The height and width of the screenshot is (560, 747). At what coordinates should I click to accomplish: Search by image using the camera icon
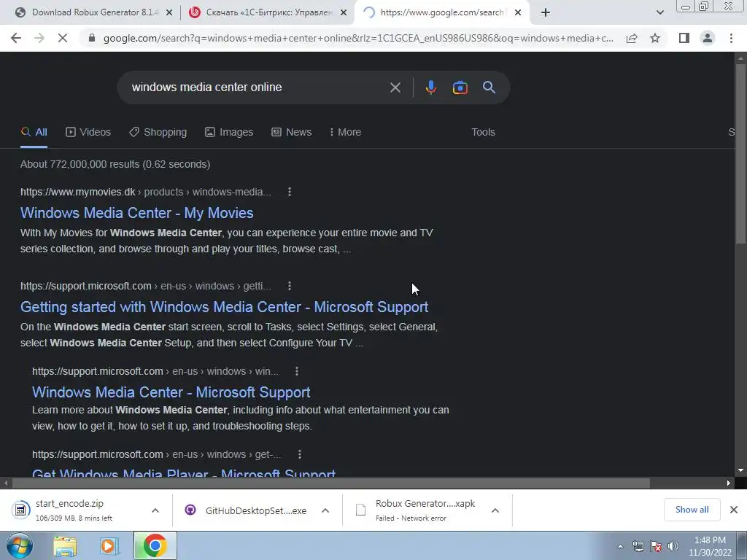click(x=460, y=87)
